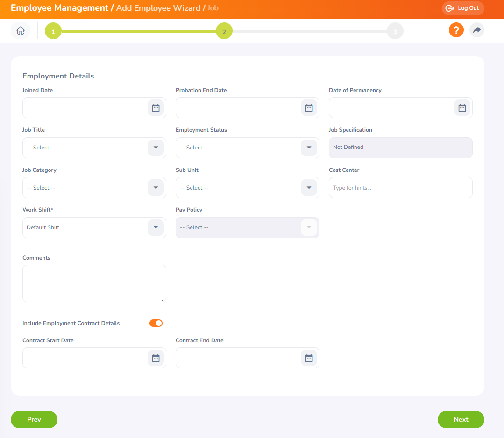
Task: Click the Prev button
Action: pos(34,419)
